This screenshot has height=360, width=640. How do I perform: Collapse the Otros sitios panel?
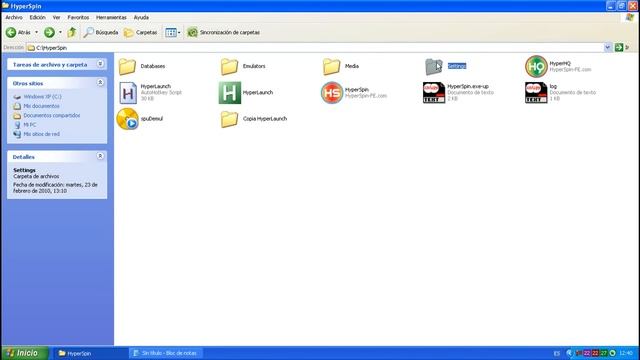point(100,83)
